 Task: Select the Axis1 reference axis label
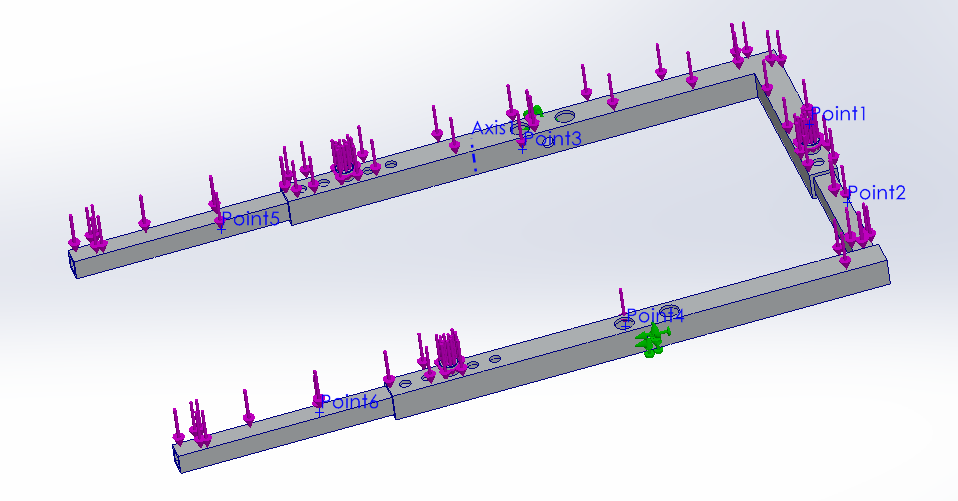pos(491,128)
